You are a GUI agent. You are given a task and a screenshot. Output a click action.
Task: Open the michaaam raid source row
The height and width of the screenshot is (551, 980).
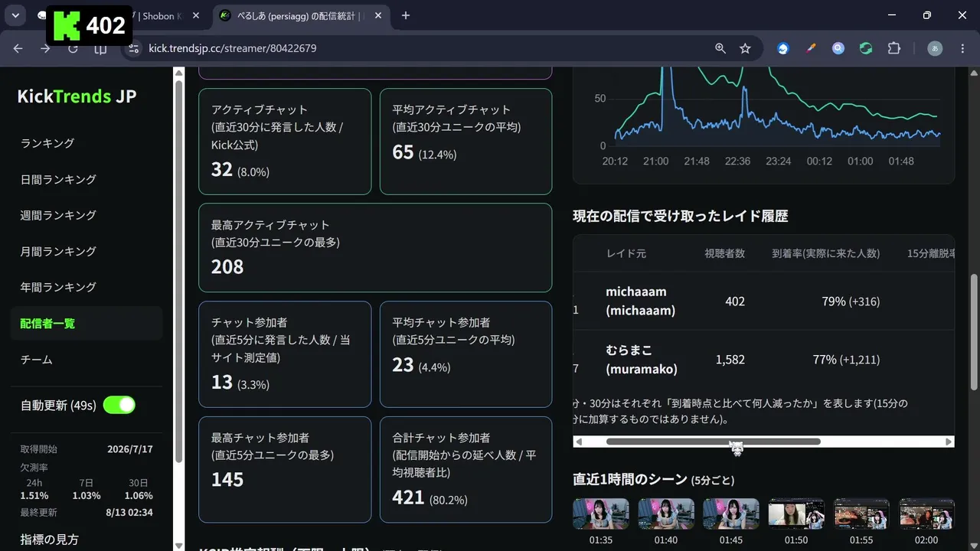[x=763, y=302]
